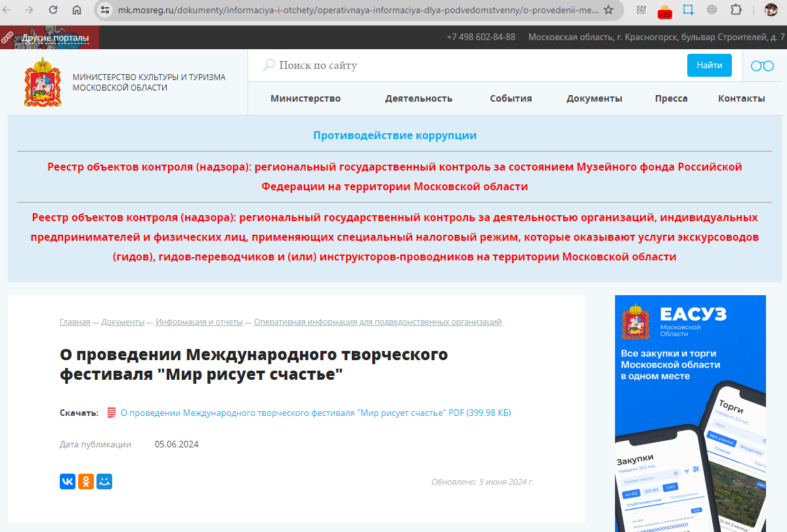
Task: Go to Документы breadcrumb
Action: coord(123,322)
